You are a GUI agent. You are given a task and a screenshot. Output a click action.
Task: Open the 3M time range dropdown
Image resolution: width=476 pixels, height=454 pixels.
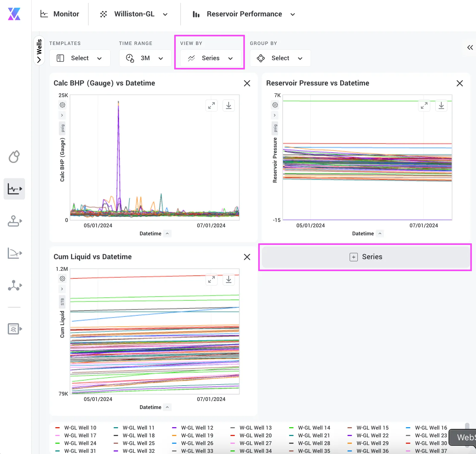click(145, 58)
